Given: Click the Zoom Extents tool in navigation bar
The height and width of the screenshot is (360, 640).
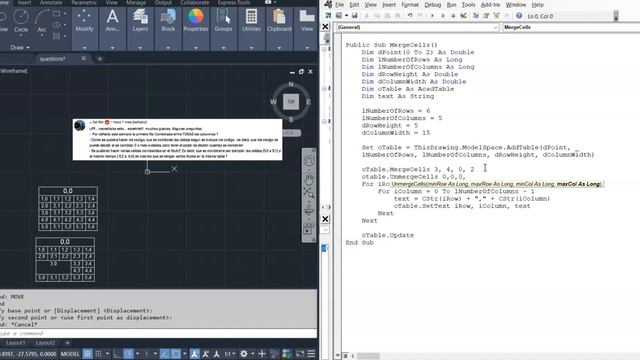Looking at the screenshot, I should pyautogui.click(x=309, y=193).
